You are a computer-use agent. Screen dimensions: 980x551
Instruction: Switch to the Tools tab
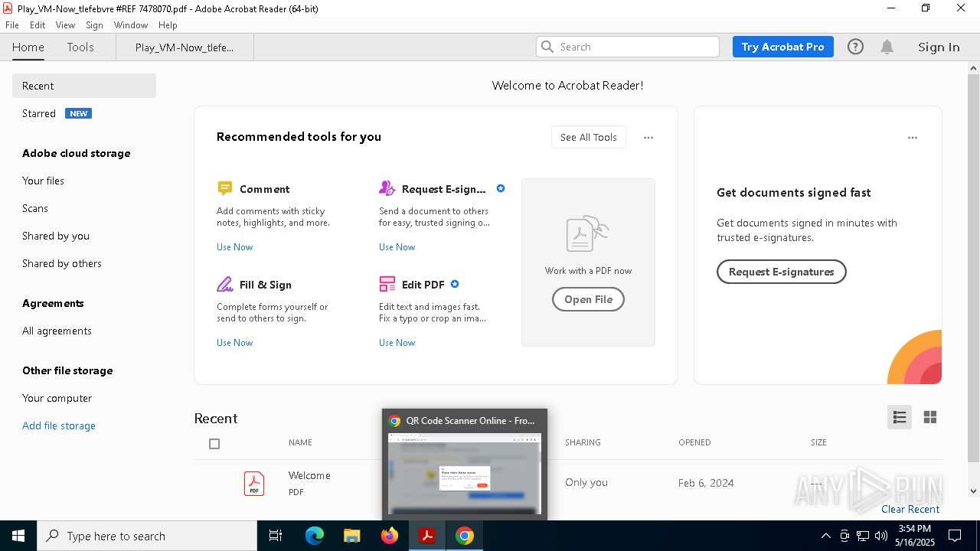coord(80,47)
